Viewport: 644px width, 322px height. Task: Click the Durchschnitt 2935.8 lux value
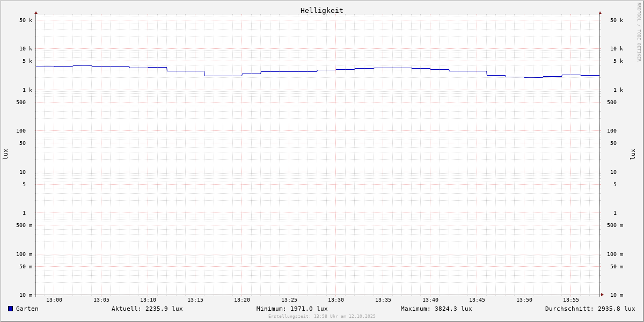click(590, 309)
